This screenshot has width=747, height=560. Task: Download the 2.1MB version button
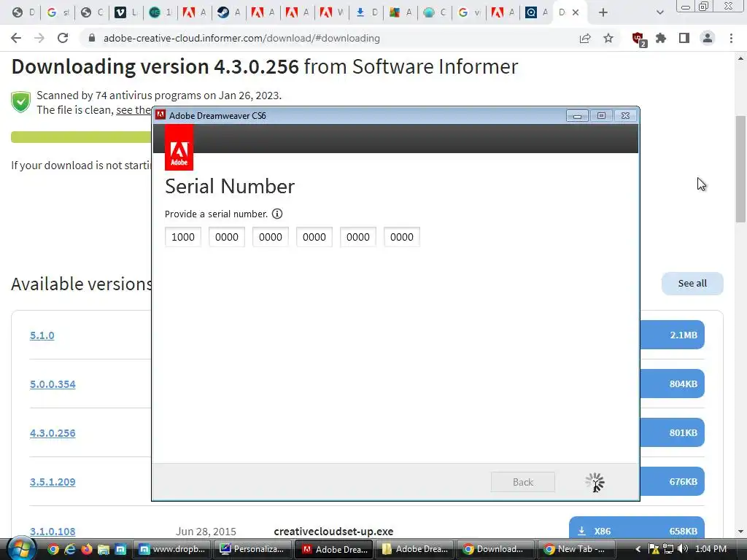(x=672, y=335)
